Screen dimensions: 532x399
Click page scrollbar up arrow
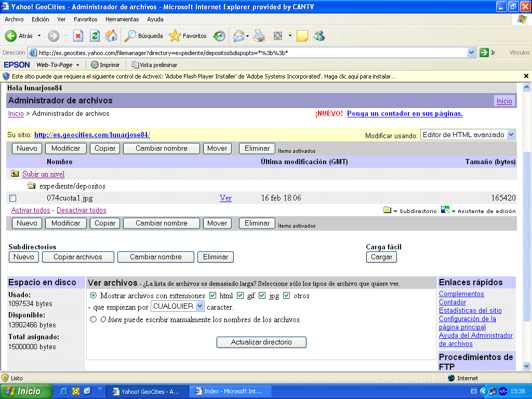tap(526, 87)
